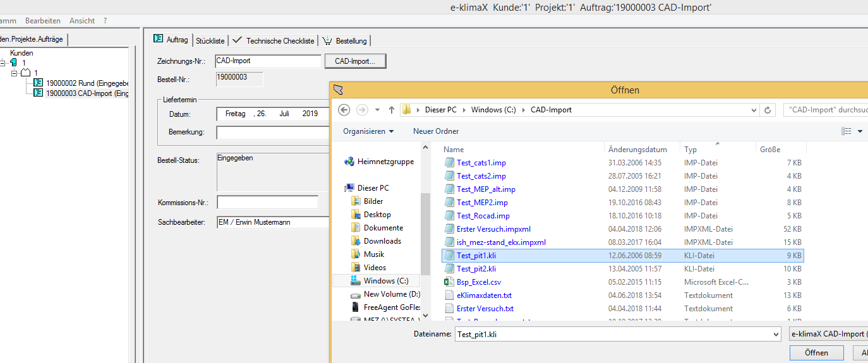Select the Test_MEP_alt.imp file icon
Screen dimensions: 868x363
click(449, 189)
